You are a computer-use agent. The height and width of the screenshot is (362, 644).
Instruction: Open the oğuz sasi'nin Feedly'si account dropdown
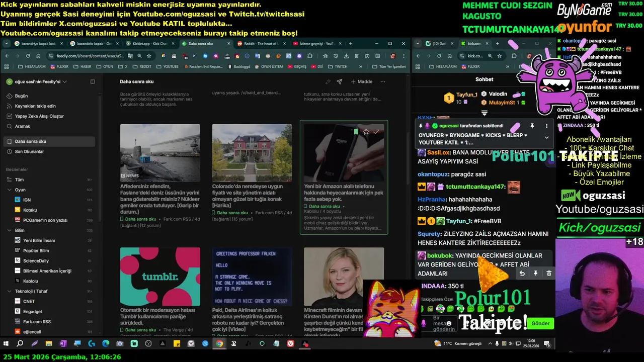pos(37,81)
